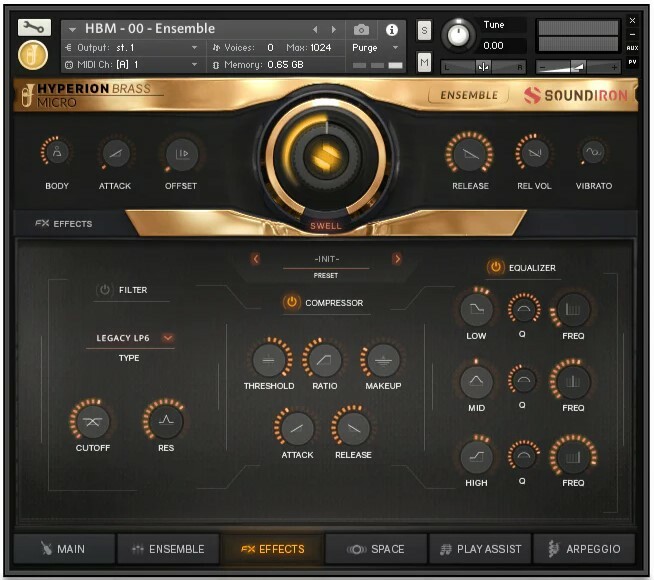Click the top-row Release knob
The height and width of the screenshot is (580, 654).
pyautogui.click(x=470, y=153)
